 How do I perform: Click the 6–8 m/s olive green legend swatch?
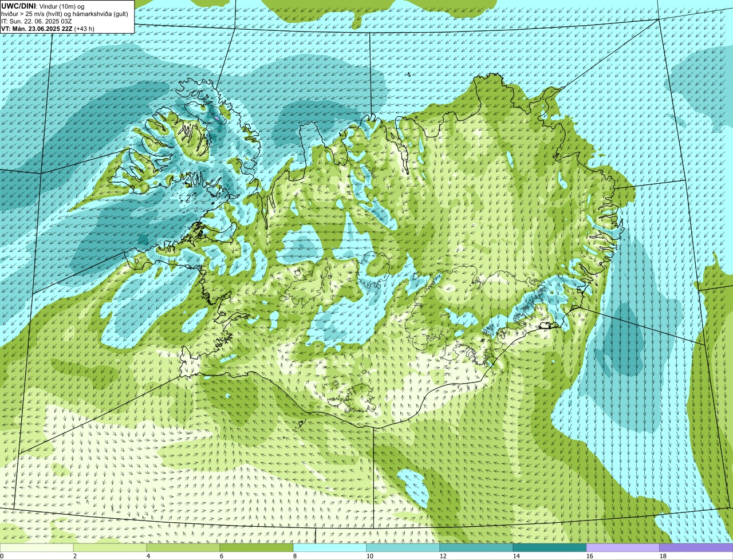pyautogui.click(x=257, y=547)
